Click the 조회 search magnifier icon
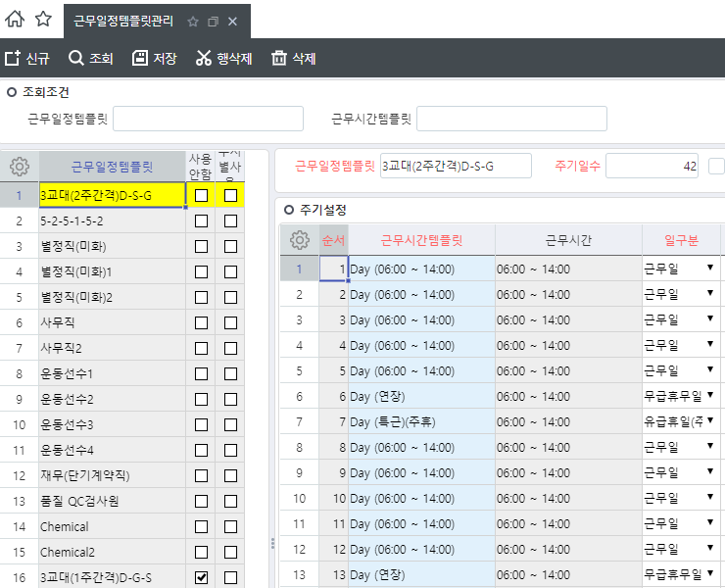725x588 pixels. pos(75,59)
